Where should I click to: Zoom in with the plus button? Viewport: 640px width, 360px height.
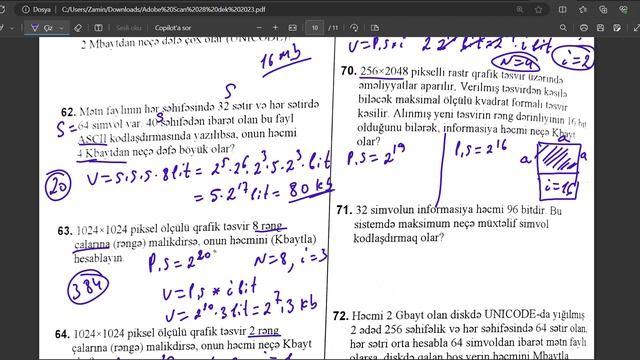275,28
